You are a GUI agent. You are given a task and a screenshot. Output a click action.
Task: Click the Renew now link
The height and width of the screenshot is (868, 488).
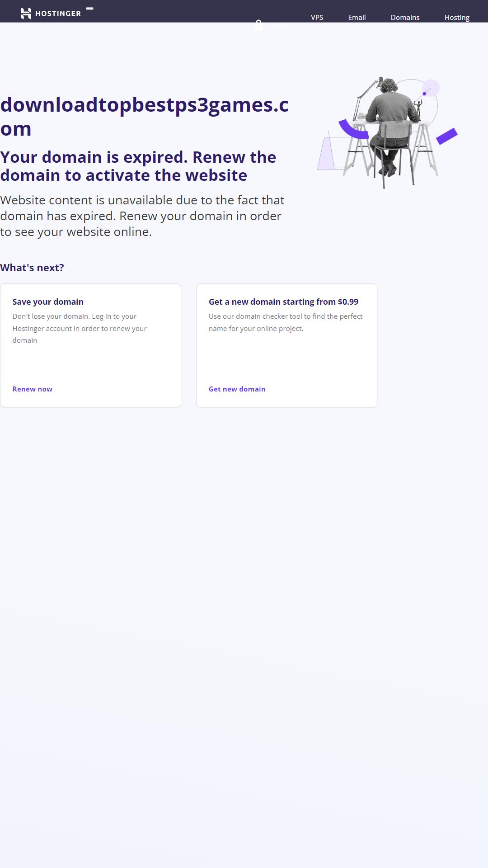[33, 389]
